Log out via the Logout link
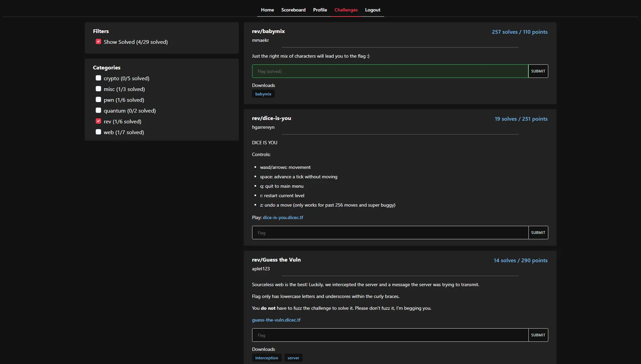The height and width of the screenshot is (364, 641). click(x=372, y=10)
